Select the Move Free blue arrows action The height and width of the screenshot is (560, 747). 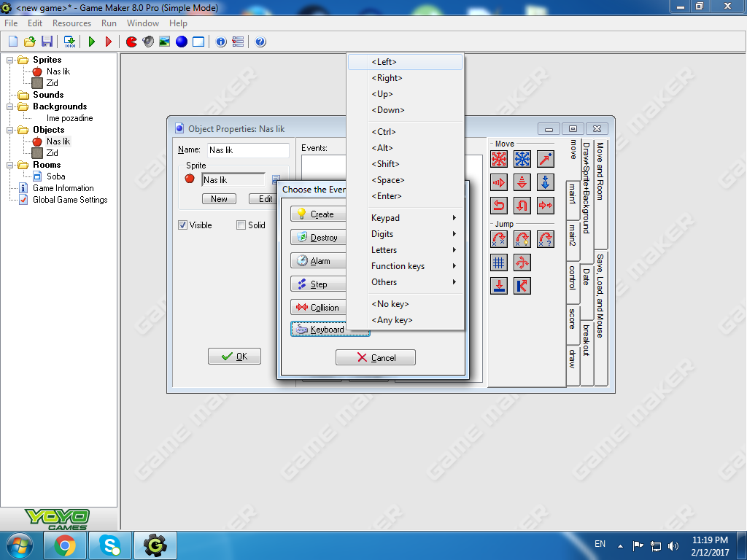pyautogui.click(x=522, y=159)
